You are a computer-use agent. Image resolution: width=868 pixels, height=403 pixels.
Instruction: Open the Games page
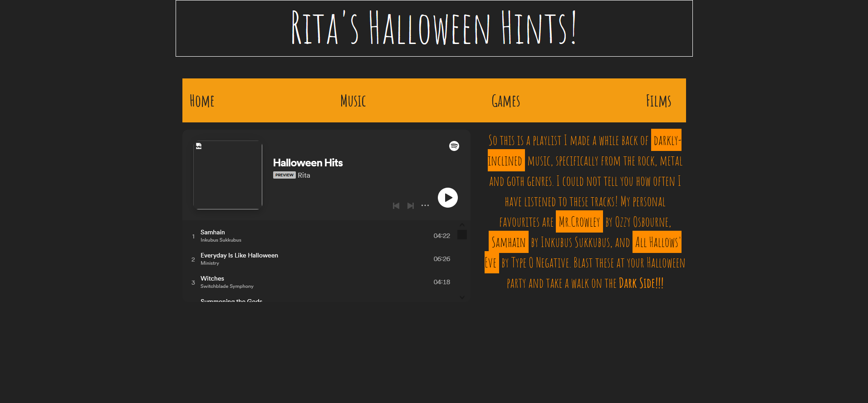click(506, 101)
